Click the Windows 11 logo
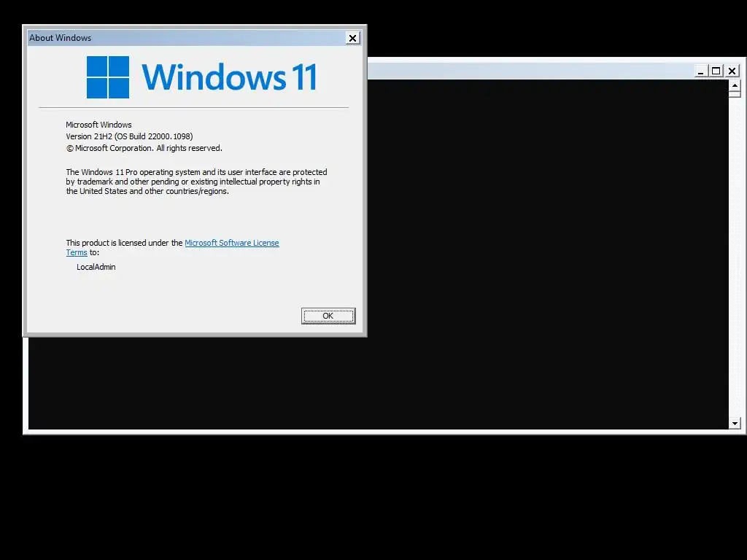Viewport: 747px width, 560px height. pyautogui.click(x=201, y=77)
